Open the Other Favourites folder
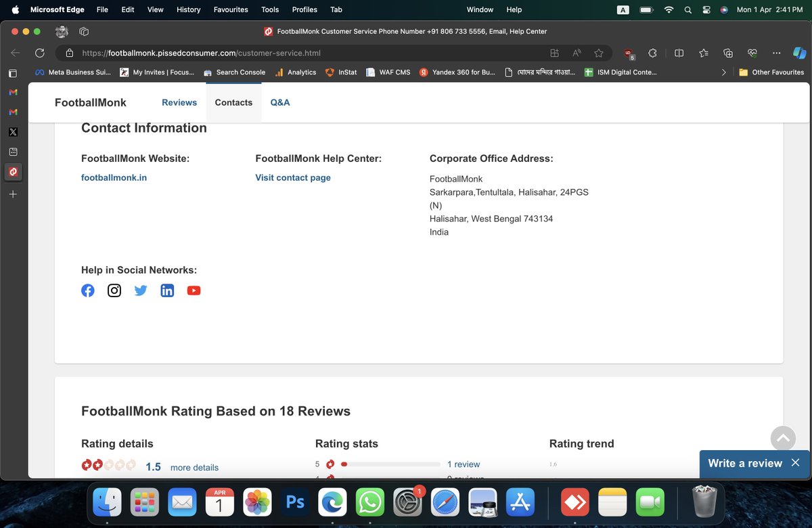The width and height of the screenshot is (812, 528). pyautogui.click(x=771, y=72)
